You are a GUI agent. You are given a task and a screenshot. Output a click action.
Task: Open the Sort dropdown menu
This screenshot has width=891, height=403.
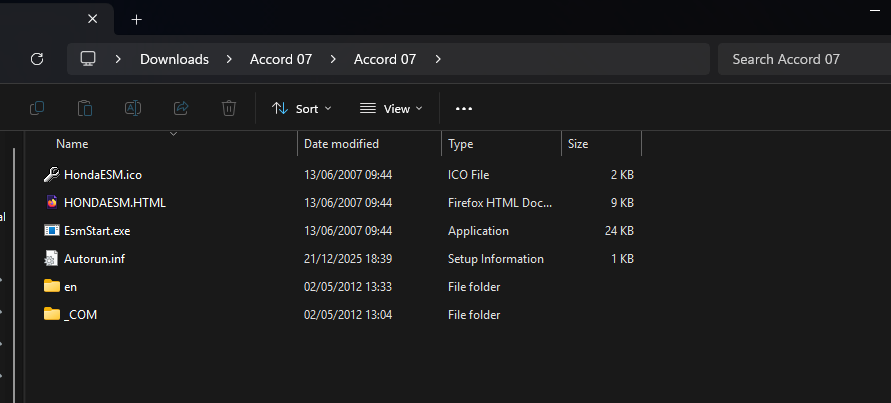302,108
